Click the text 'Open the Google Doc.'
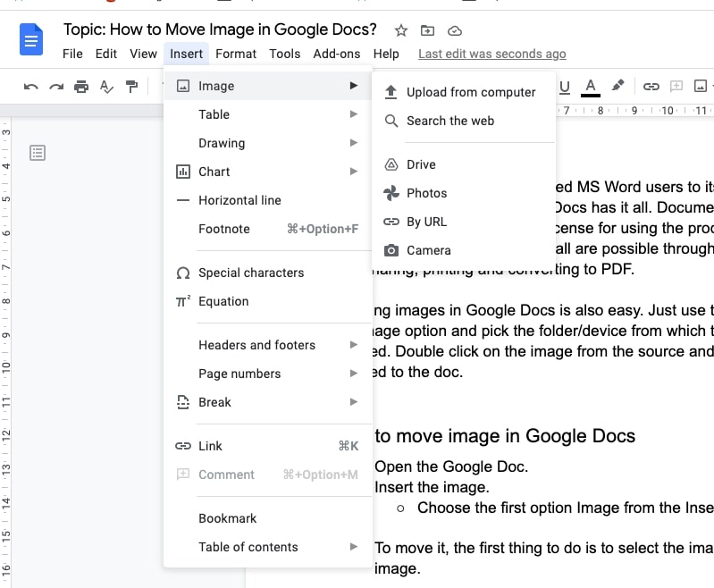Image resolution: width=714 pixels, height=588 pixels. (x=451, y=466)
